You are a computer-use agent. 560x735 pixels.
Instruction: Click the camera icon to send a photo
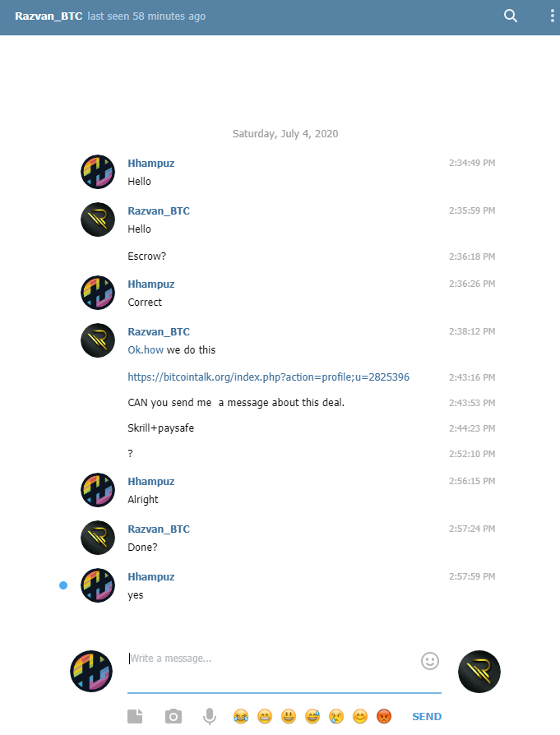click(x=173, y=716)
